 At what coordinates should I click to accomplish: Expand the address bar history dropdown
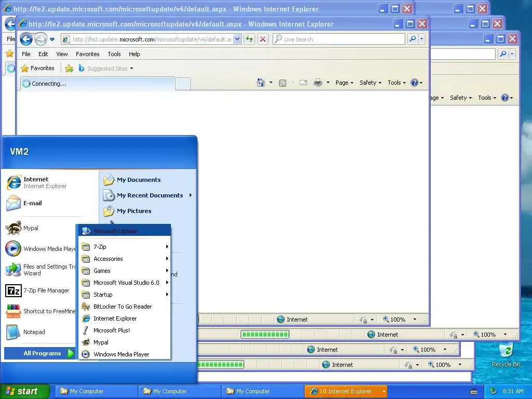point(237,39)
